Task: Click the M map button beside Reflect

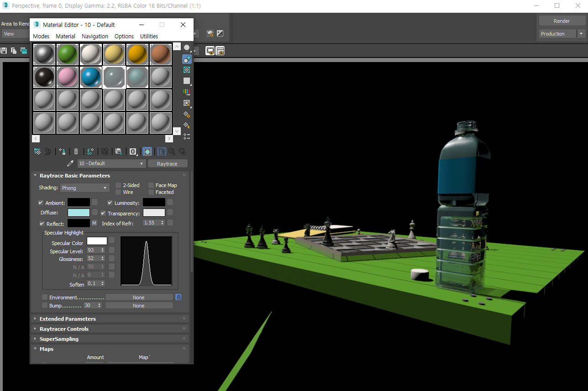Action: click(94, 223)
